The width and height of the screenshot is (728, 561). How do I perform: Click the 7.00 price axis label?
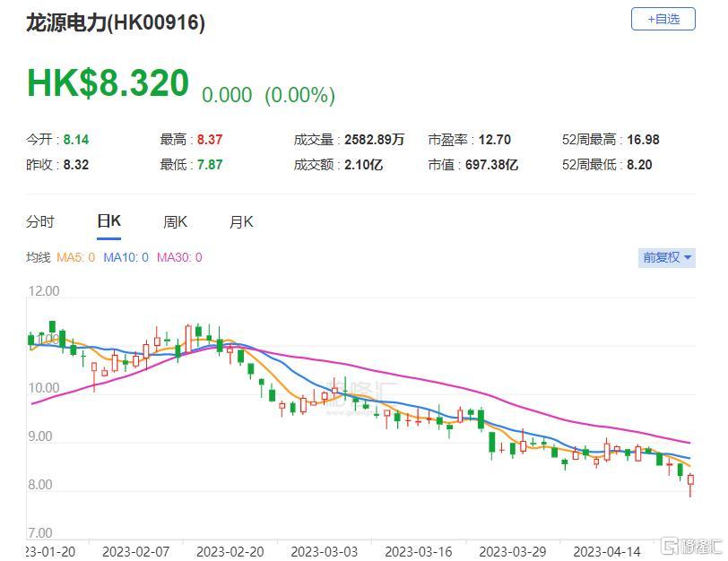tap(40, 533)
